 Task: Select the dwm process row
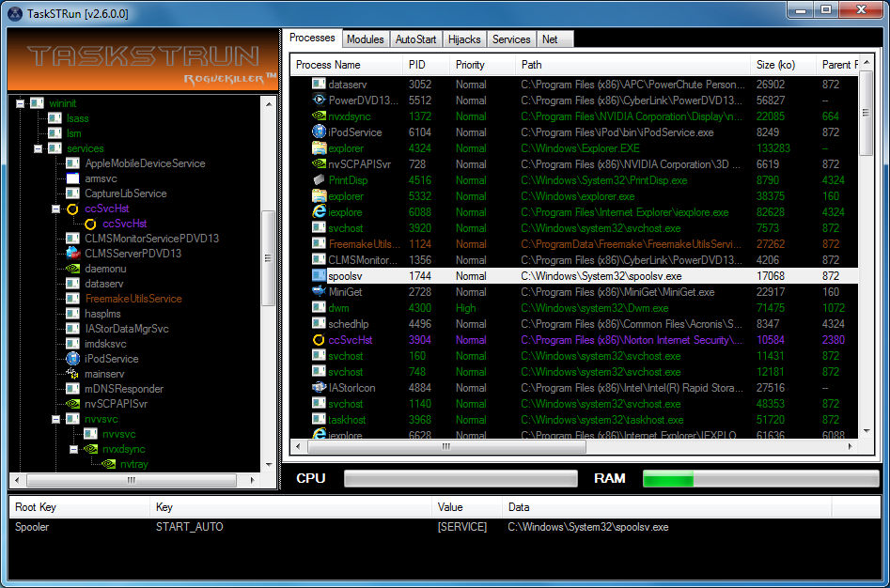pyautogui.click(x=574, y=308)
